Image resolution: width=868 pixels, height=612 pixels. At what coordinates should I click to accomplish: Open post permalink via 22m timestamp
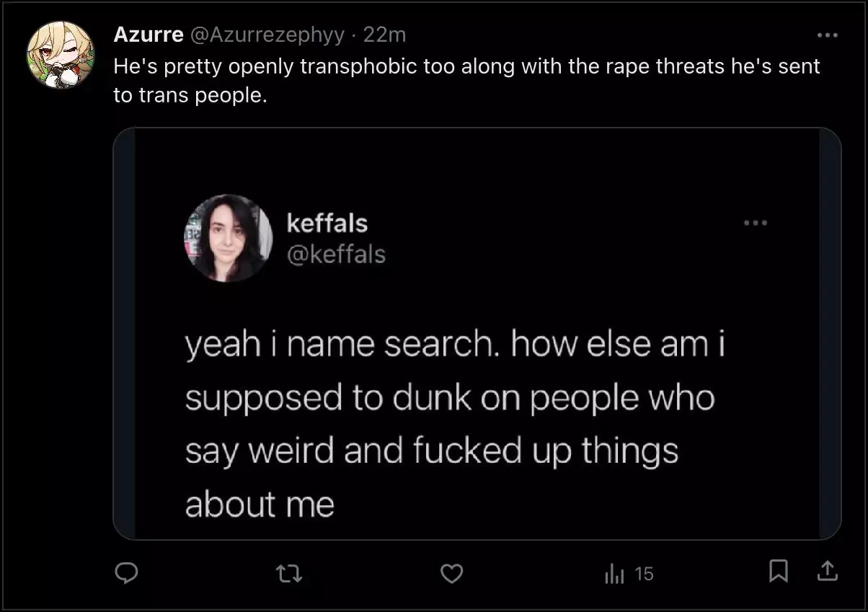click(x=384, y=35)
